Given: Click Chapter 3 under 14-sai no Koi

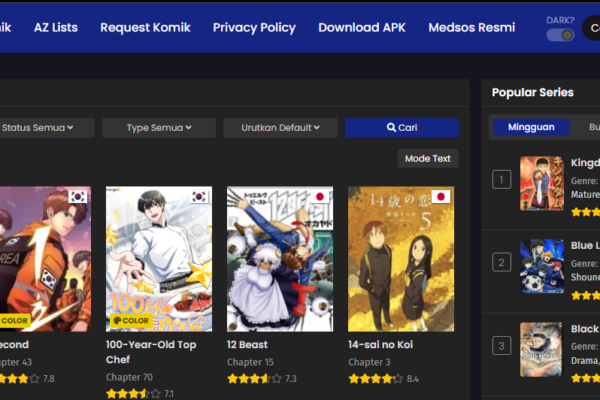Looking at the screenshot, I should 369,362.
